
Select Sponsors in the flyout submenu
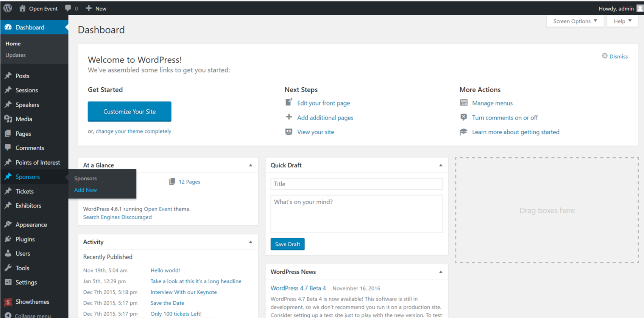point(85,178)
